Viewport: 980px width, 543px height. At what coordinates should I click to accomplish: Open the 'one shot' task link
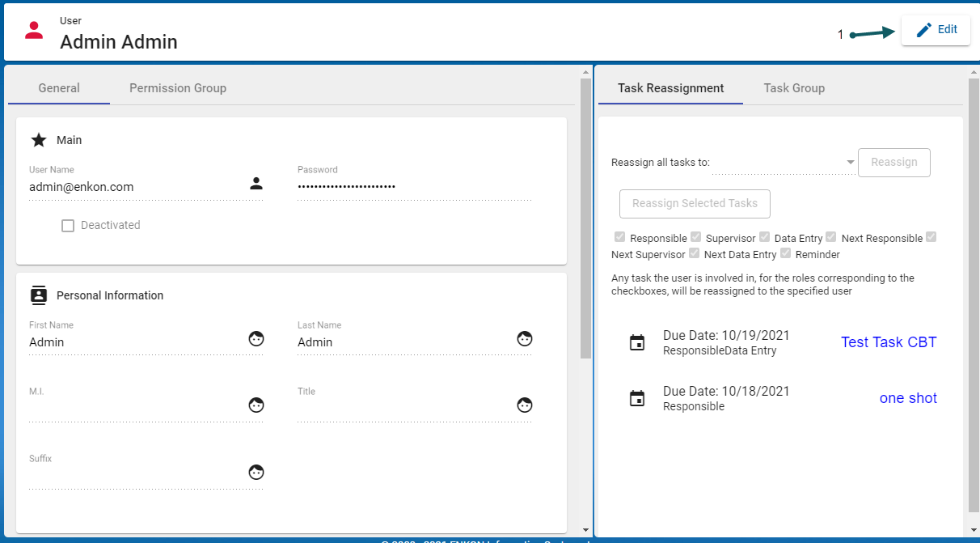[908, 398]
